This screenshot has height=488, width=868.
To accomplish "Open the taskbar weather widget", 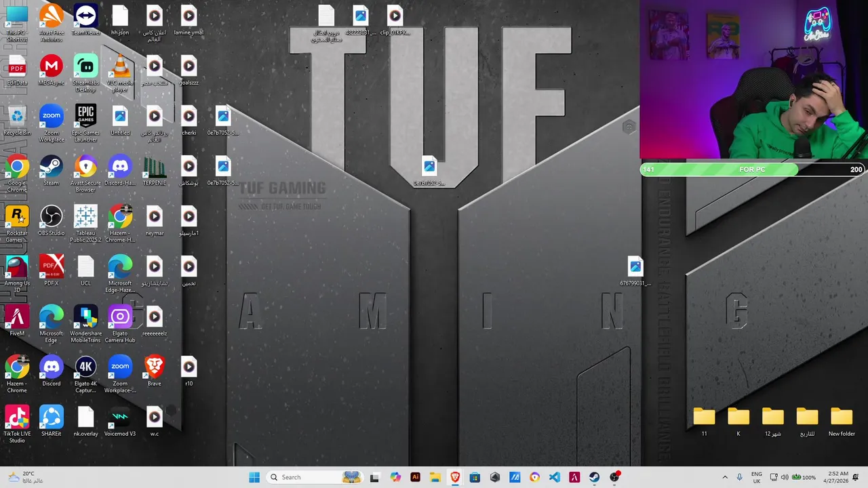I will coord(27,477).
